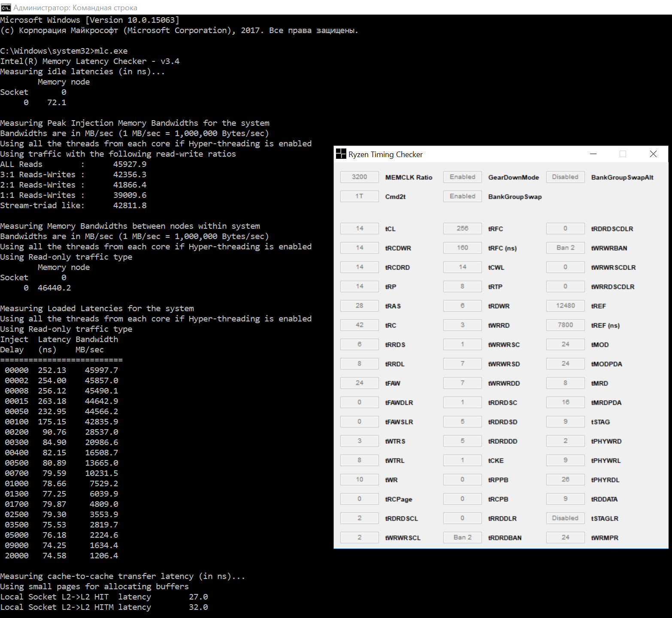Select the tRC value box

tap(360, 325)
